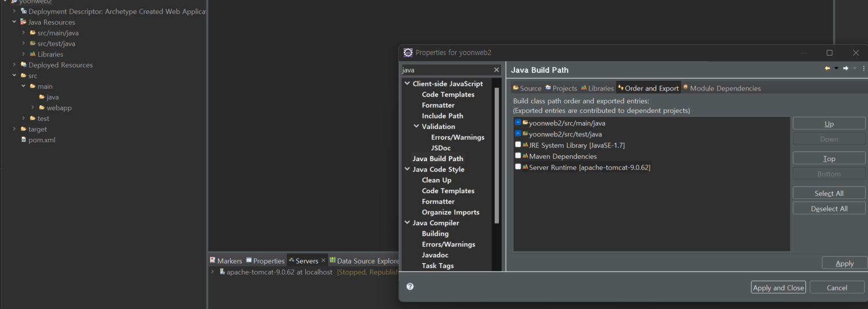Screen dimensions: 868x309
Task: Check the Server Runtime apache-tomcat checkbox
Action: pyautogui.click(x=518, y=167)
